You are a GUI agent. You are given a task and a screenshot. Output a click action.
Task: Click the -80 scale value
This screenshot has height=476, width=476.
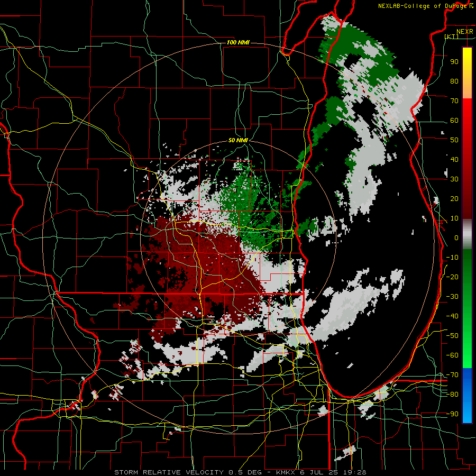pos(452,395)
